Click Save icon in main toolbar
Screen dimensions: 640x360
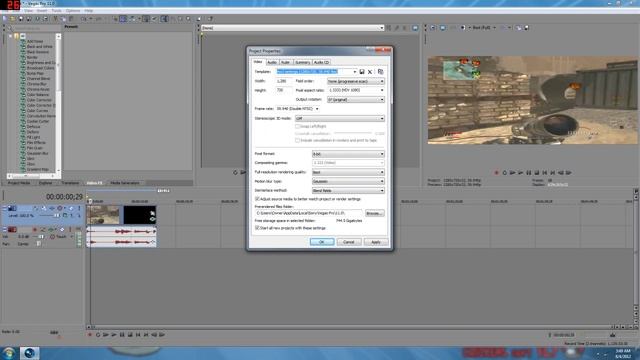21,19
